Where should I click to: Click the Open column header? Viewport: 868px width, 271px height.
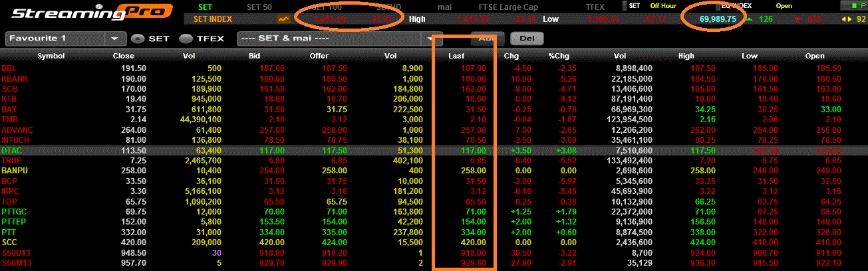[x=815, y=56]
